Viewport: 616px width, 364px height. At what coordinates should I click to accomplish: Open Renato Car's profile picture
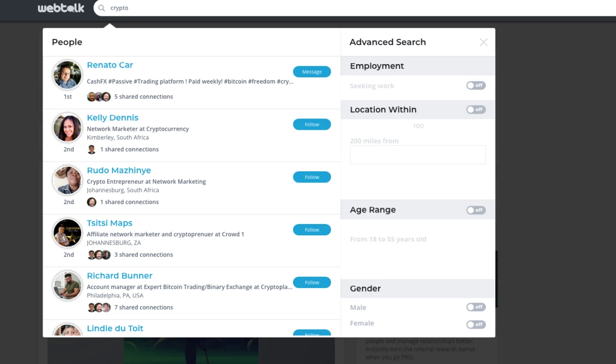(67, 75)
